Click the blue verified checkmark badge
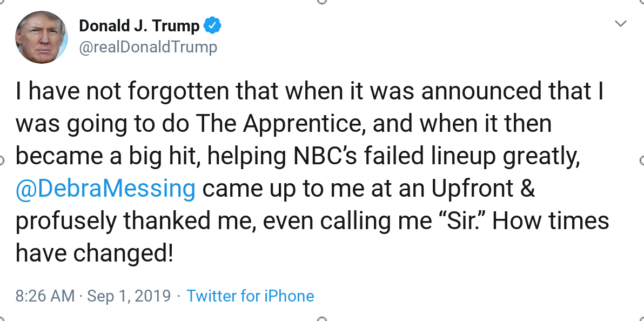 [x=212, y=25]
